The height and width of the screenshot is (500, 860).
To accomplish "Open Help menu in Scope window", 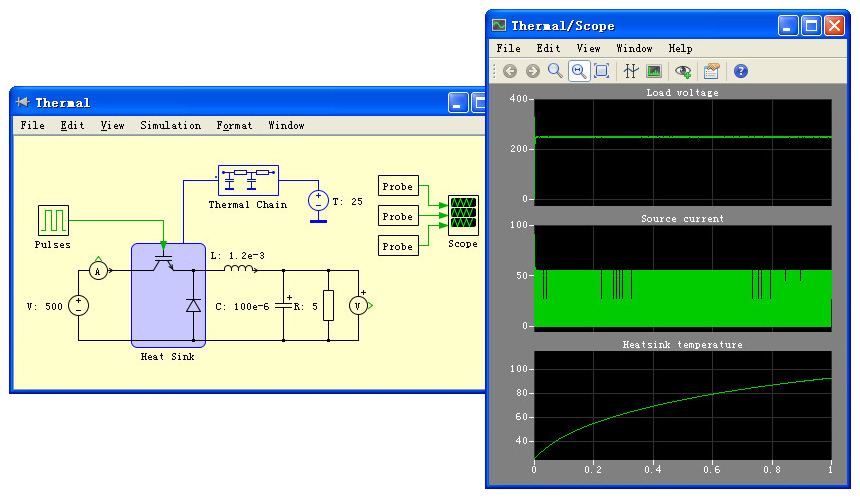I will click(681, 48).
